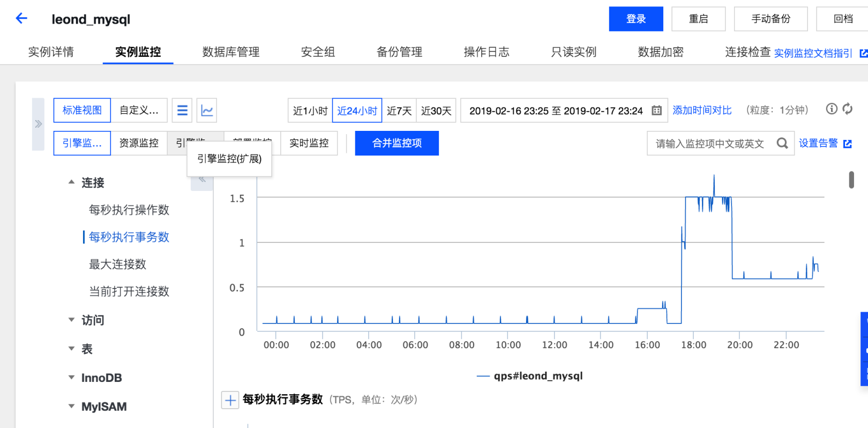Screen dimensions: 868x428
Task: Select the 标准视图 view
Action: point(82,110)
